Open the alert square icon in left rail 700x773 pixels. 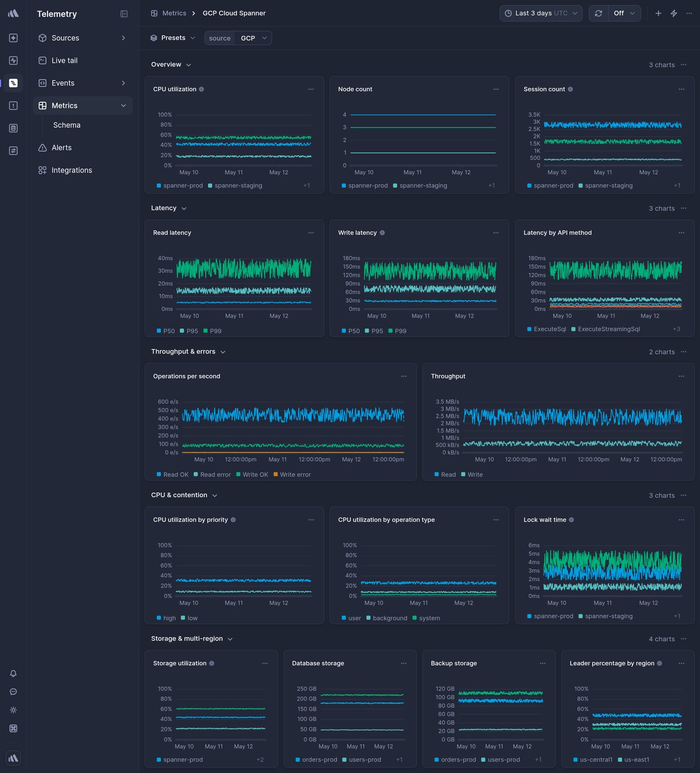13,105
